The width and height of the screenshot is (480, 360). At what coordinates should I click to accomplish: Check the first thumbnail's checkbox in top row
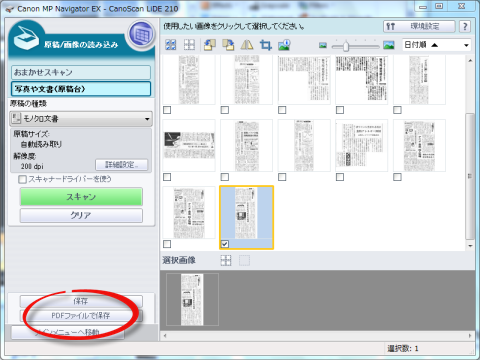click(x=167, y=110)
